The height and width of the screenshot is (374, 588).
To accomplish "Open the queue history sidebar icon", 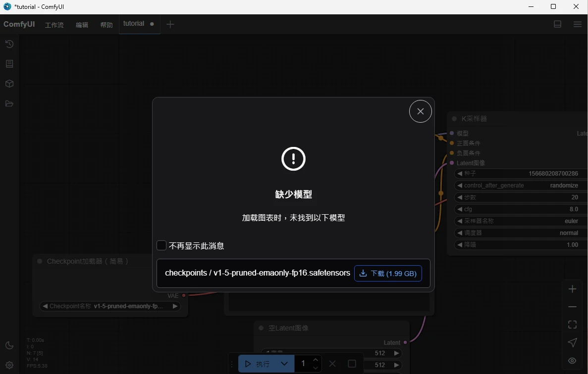I will (9, 45).
